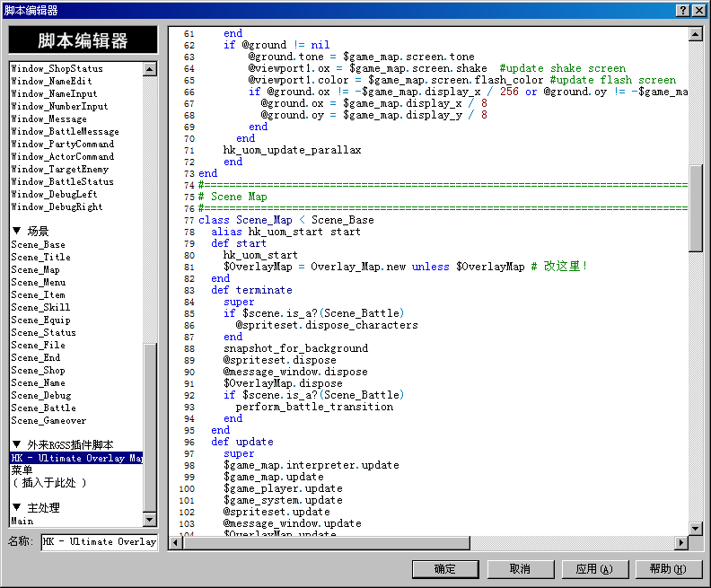Click the code editor vertical scrollbar thumb
Viewport: 711px width, 588px height.
pyautogui.click(x=696, y=208)
